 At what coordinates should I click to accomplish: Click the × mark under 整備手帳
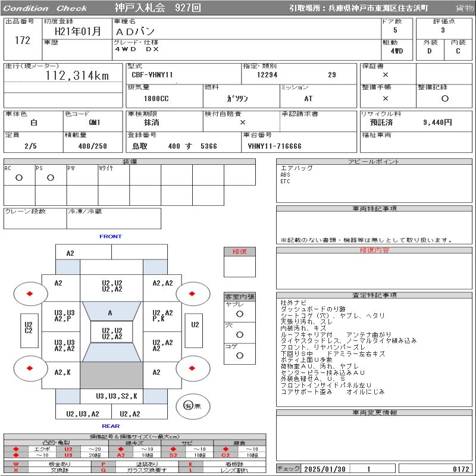386,98
